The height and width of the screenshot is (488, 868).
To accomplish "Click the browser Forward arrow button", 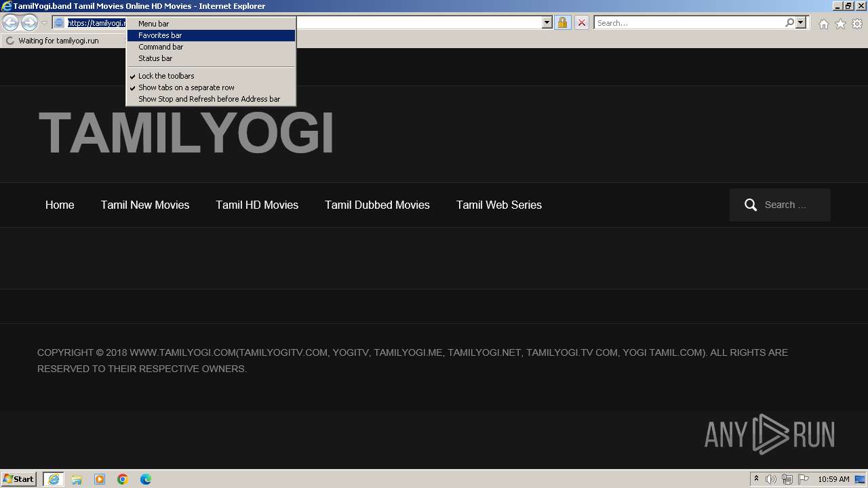I will coord(29,23).
